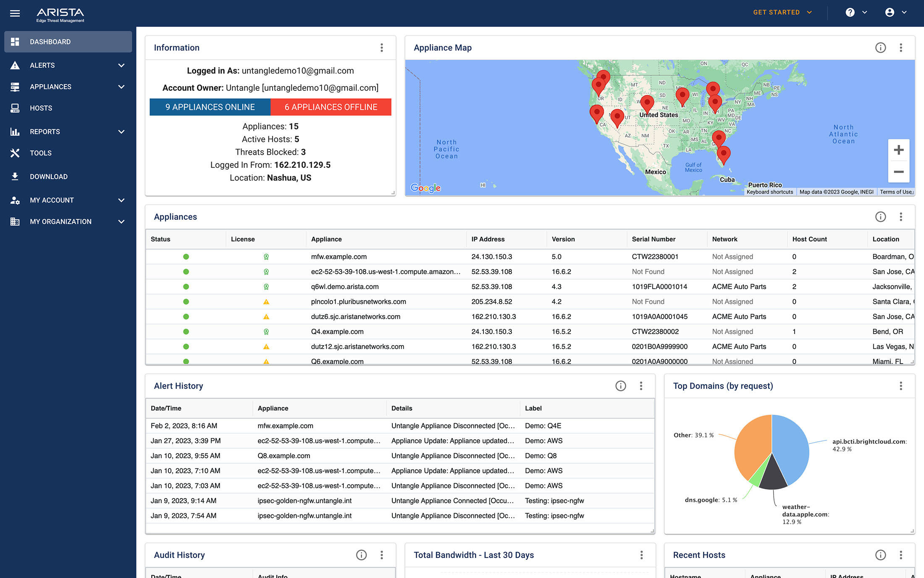Click the Google logo on the map

[x=425, y=188]
